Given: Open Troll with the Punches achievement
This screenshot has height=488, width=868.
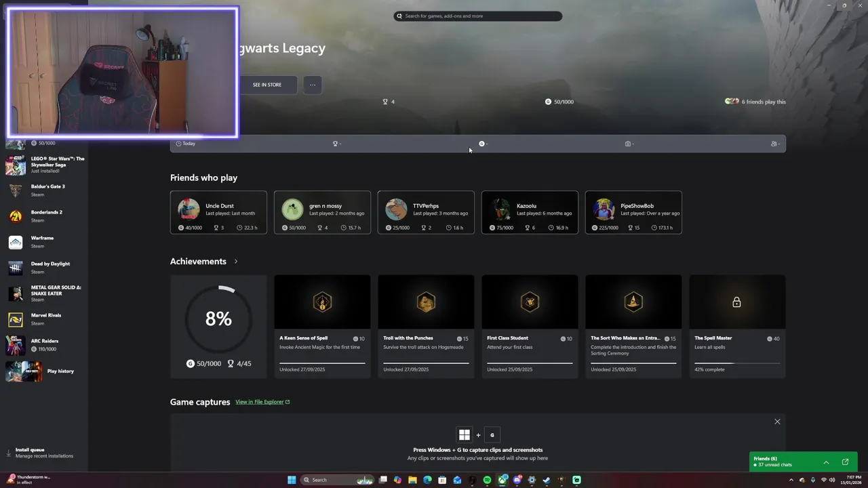Looking at the screenshot, I should [x=426, y=326].
